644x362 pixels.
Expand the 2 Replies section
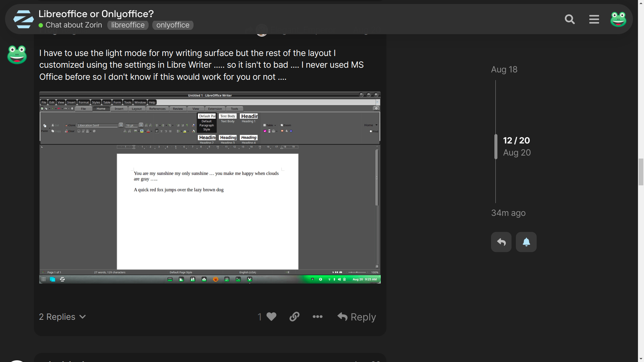[x=63, y=317]
